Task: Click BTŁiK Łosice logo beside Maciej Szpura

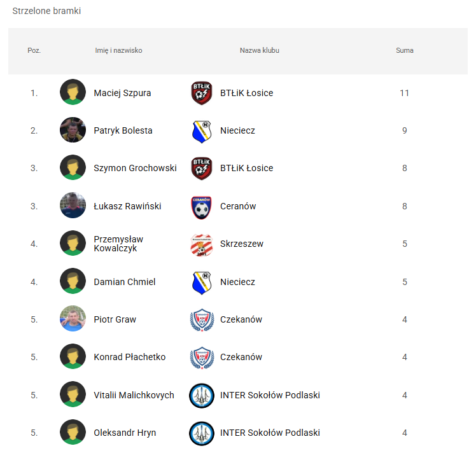Action: pyautogui.click(x=202, y=93)
